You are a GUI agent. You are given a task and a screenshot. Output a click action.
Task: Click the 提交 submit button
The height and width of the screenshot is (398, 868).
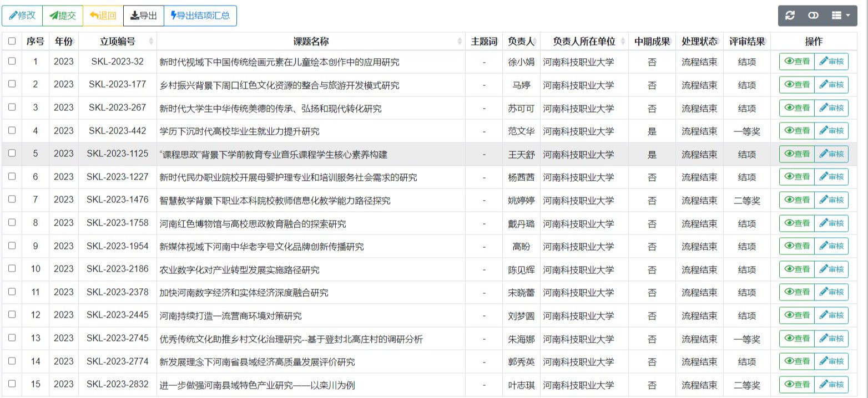[x=63, y=16]
